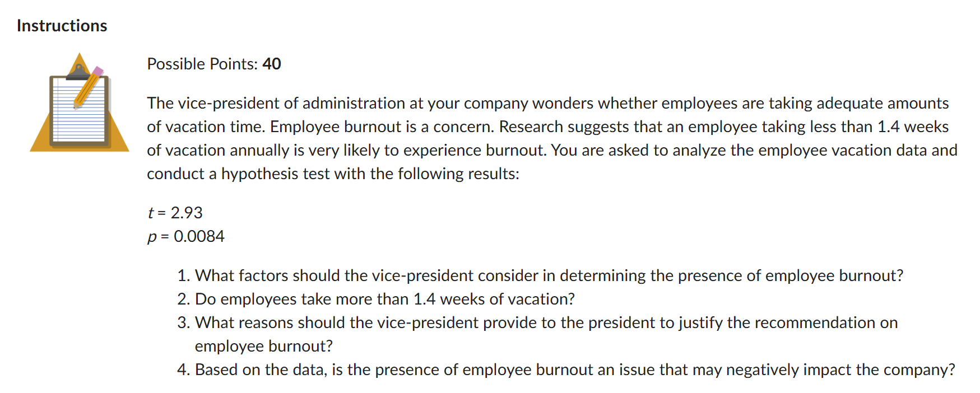The height and width of the screenshot is (393, 980).
Task: Click the t = 2.93 result line
Action: [x=175, y=213]
